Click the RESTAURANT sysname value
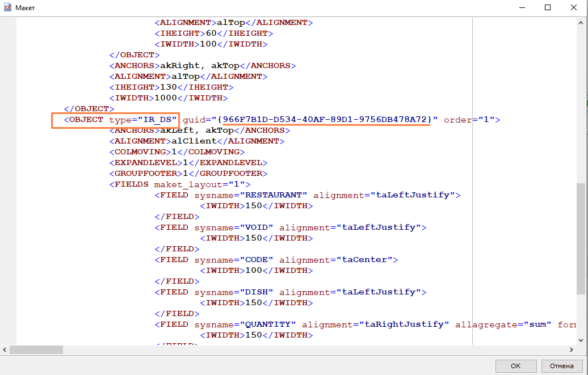588x375 pixels. (x=276, y=195)
